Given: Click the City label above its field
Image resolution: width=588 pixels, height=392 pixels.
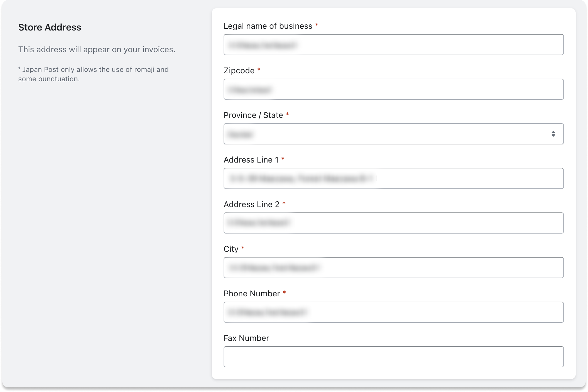Looking at the screenshot, I should (x=231, y=249).
